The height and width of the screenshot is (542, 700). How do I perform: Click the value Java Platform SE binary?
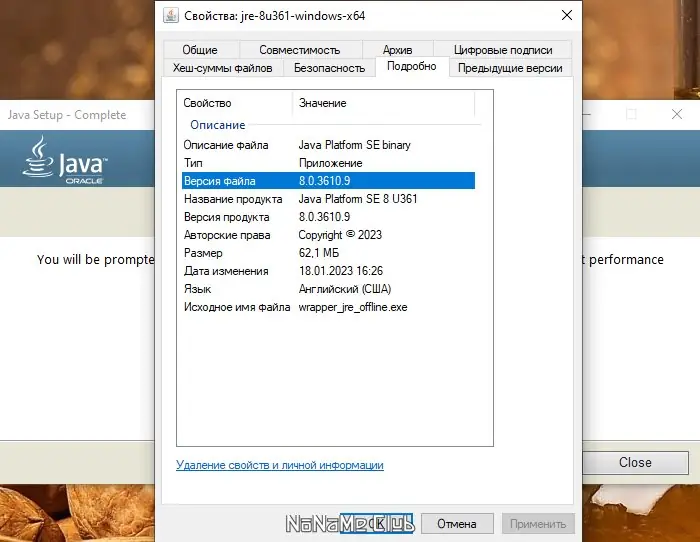click(354, 145)
